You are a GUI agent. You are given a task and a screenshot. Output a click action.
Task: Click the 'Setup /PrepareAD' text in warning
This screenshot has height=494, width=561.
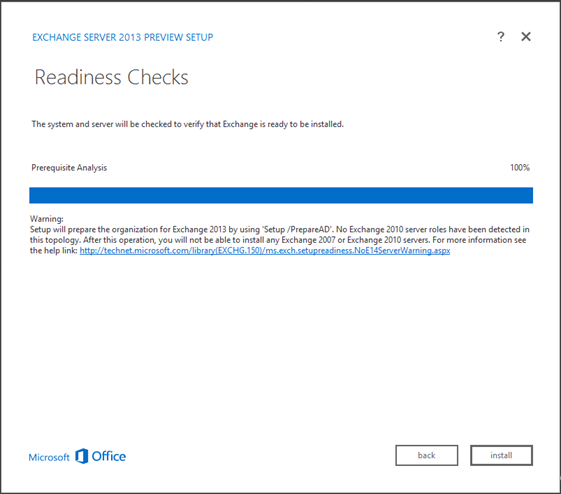297,229
